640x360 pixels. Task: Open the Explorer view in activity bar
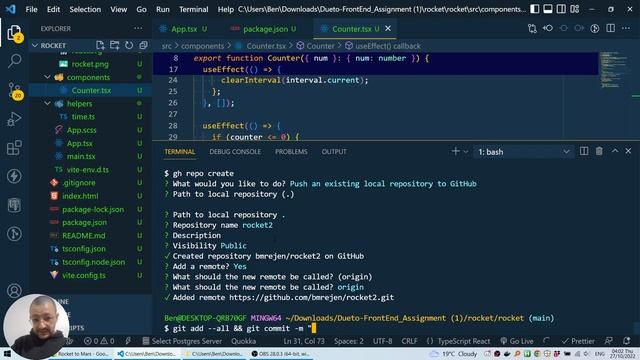coord(14,33)
